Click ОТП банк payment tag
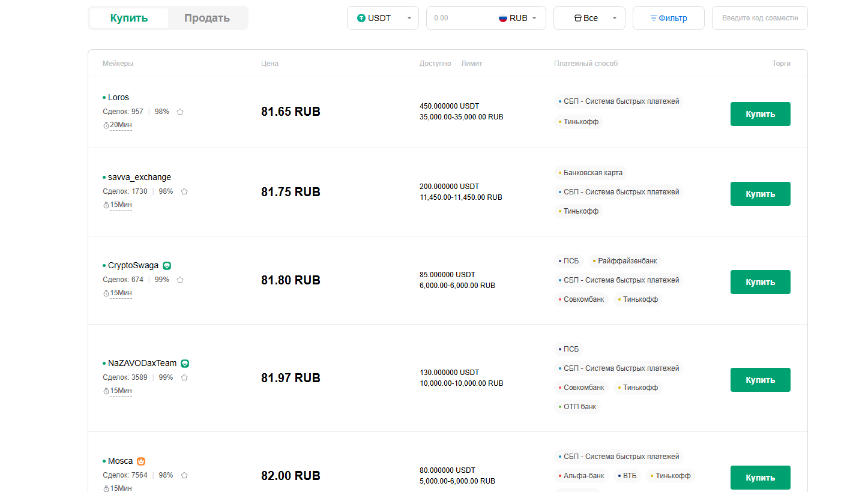Viewport: 868px width, 492px height. [x=577, y=407]
